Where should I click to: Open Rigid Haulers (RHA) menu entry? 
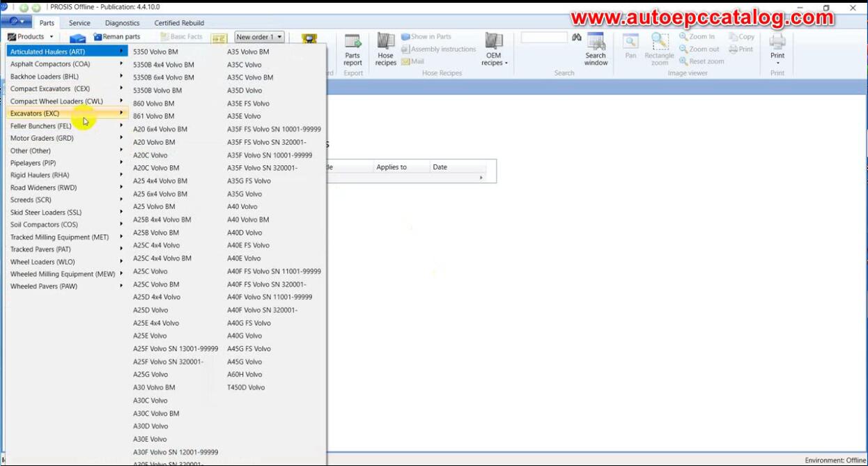pos(67,175)
